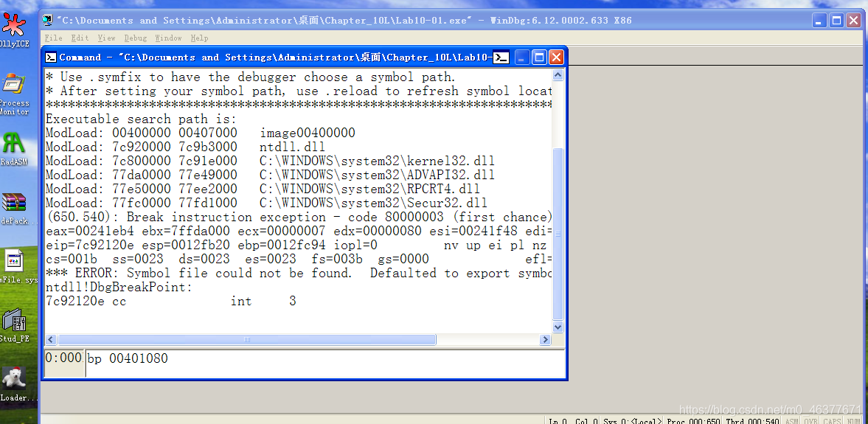Click the Break instruction exception line
868x424 pixels.
299,217
